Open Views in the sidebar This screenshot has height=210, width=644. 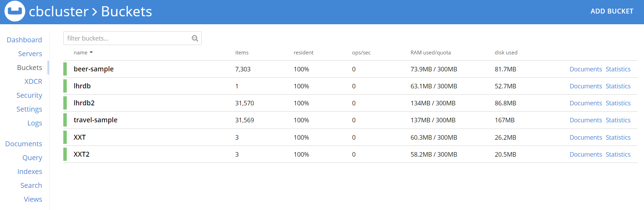33,199
